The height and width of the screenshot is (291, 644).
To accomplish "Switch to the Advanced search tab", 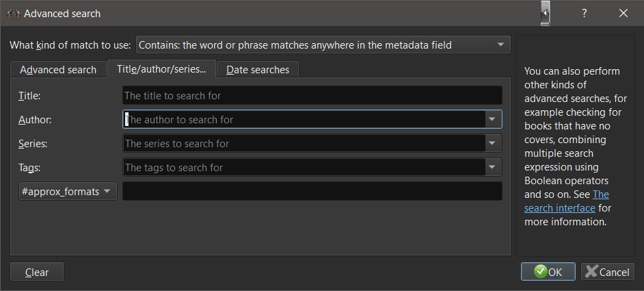I will click(58, 69).
